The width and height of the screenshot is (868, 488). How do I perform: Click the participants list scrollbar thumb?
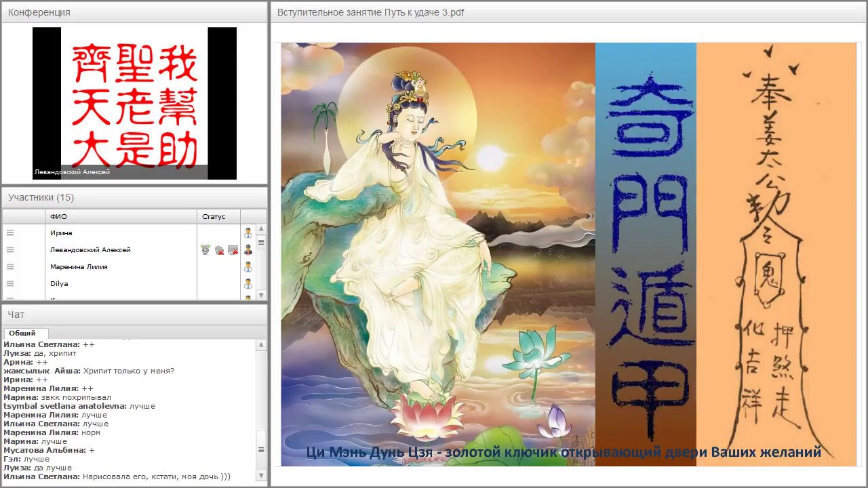point(261,242)
